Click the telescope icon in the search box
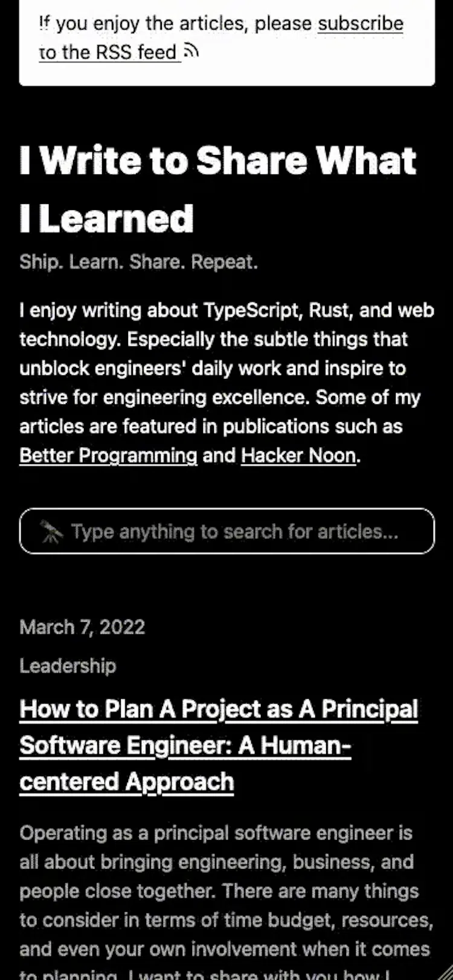The image size is (453, 980). [x=51, y=532]
